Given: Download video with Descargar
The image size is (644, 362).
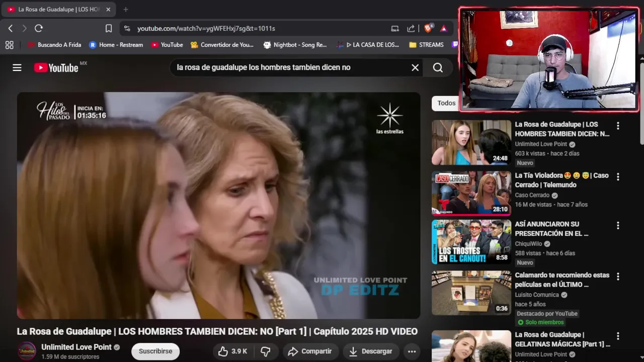Looking at the screenshot, I should pyautogui.click(x=371, y=351).
